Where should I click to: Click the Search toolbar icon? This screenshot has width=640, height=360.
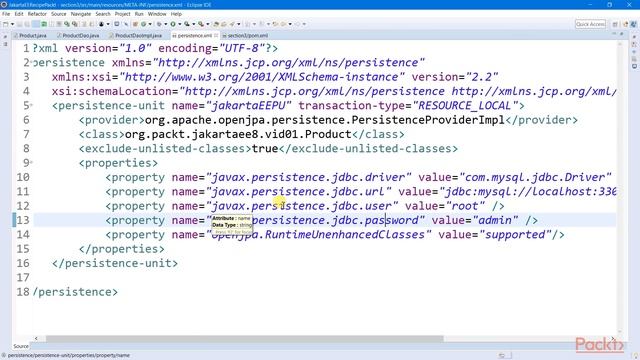(231, 24)
